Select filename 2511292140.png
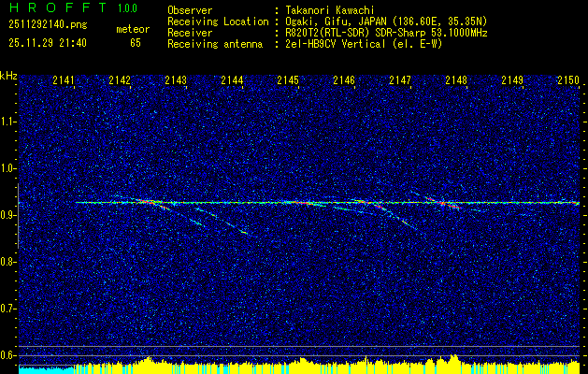The image size is (588, 374). (x=48, y=24)
